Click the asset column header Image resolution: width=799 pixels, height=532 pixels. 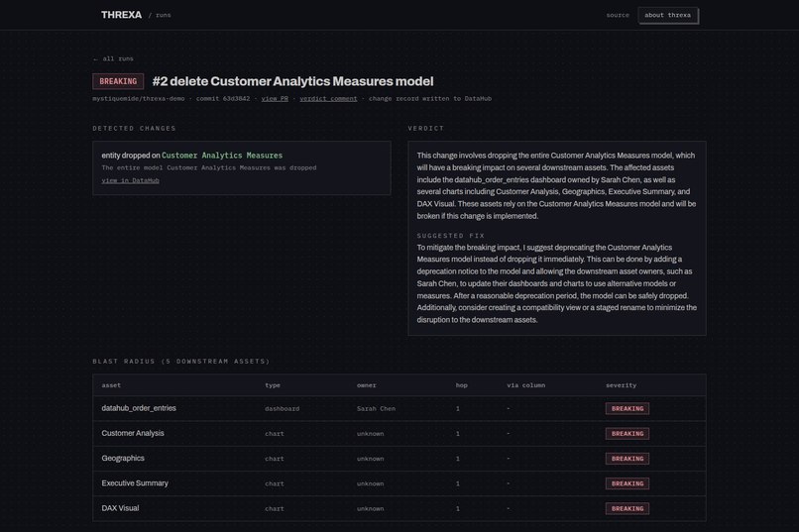click(x=111, y=385)
